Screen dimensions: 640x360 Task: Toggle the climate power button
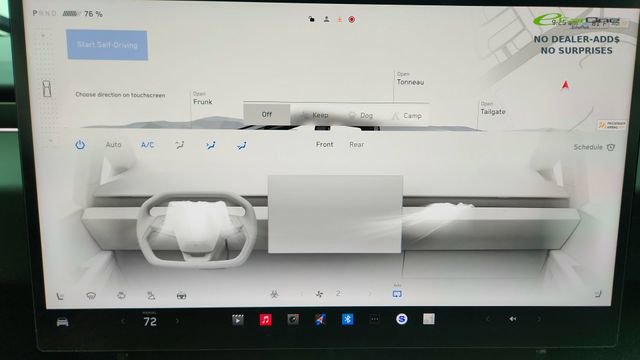pyautogui.click(x=80, y=144)
